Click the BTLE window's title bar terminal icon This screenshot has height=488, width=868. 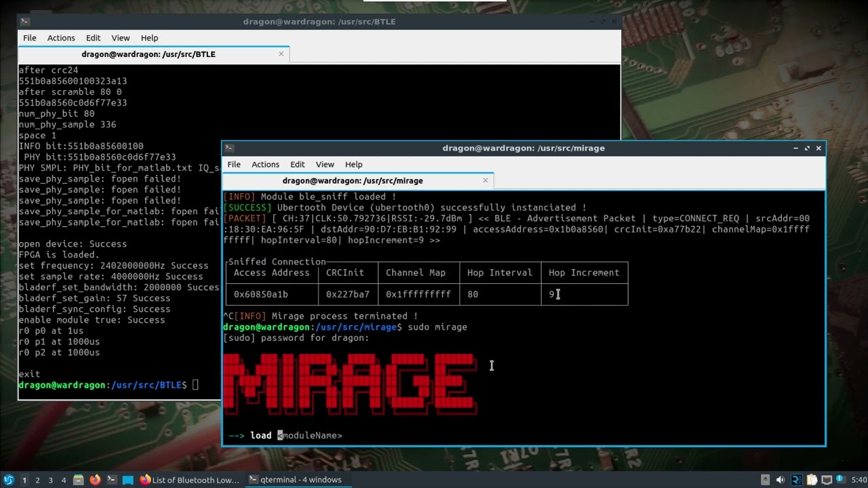click(24, 22)
